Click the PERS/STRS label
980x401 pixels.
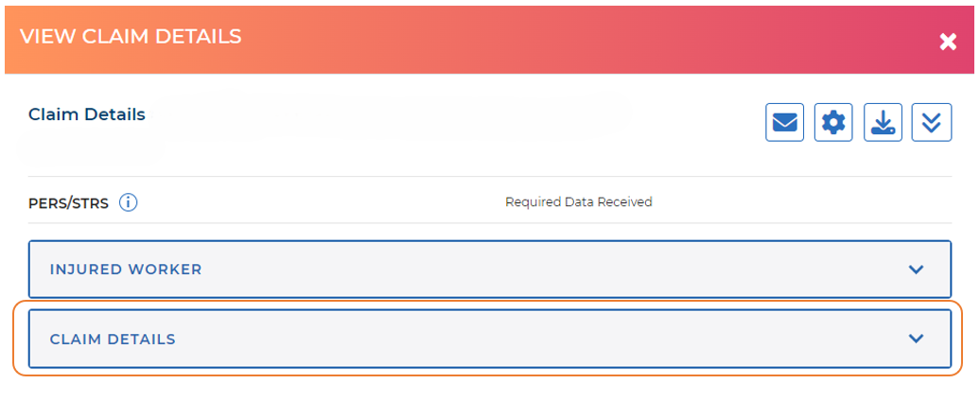click(x=69, y=202)
